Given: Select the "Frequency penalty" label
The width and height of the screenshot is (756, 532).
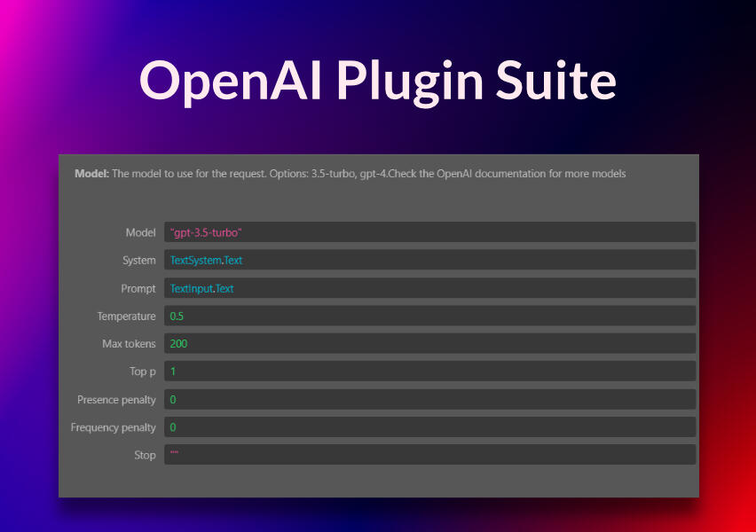Looking at the screenshot, I should [113, 427].
